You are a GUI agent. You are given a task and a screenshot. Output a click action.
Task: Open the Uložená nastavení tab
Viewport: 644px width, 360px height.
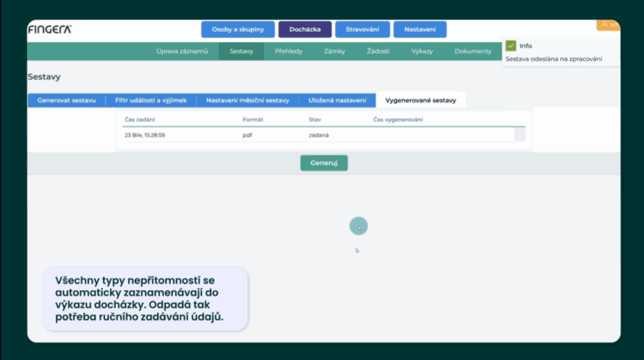coord(337,100)
